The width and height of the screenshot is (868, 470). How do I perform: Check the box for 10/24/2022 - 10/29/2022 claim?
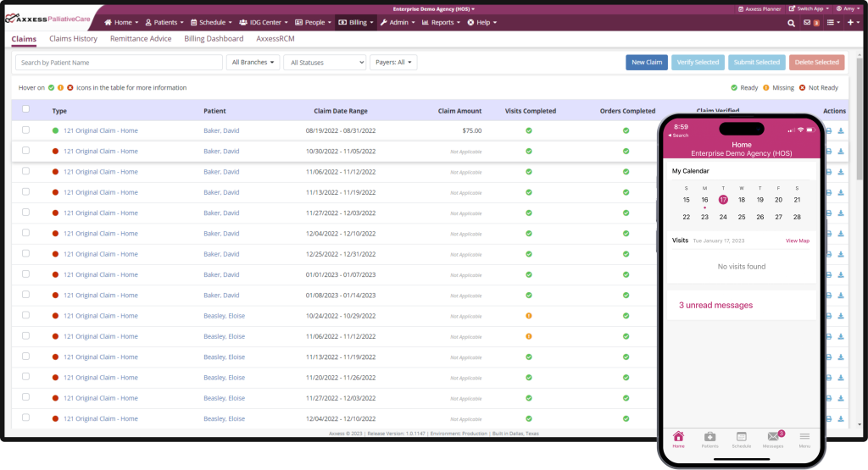click(x=25, y=315)
